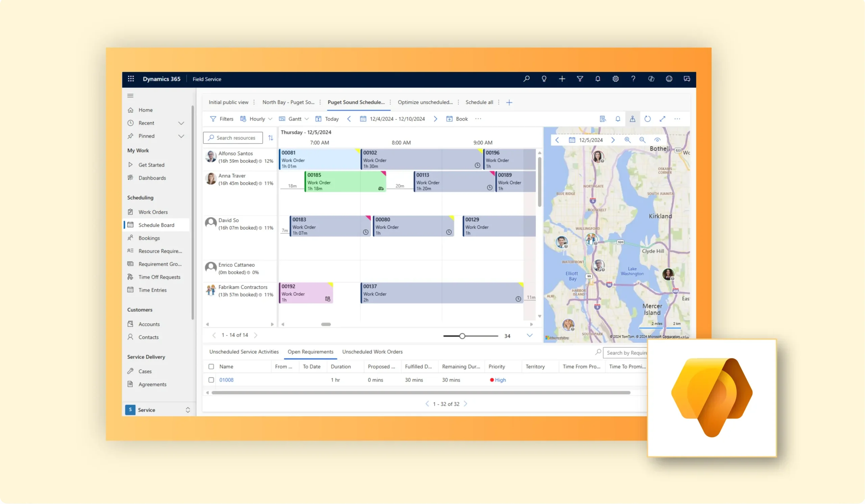
Task: Click the search magnifier in top bar
Action: [526, 79]
